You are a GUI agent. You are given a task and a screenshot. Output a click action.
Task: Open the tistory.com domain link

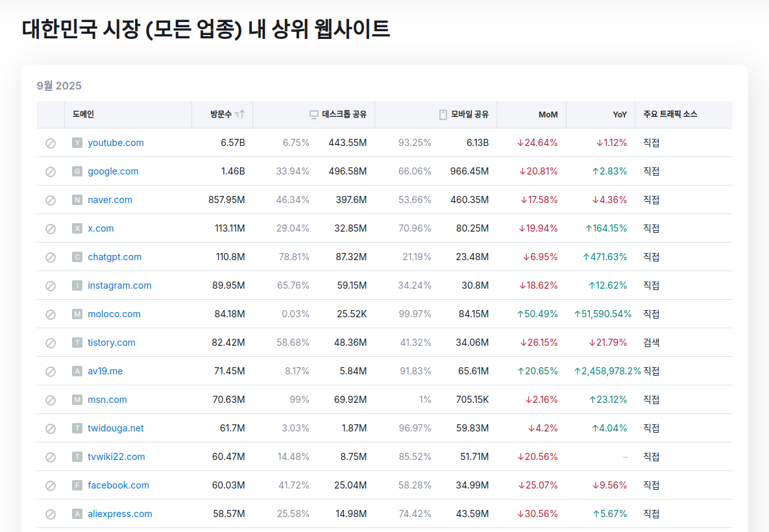point(112,343)
